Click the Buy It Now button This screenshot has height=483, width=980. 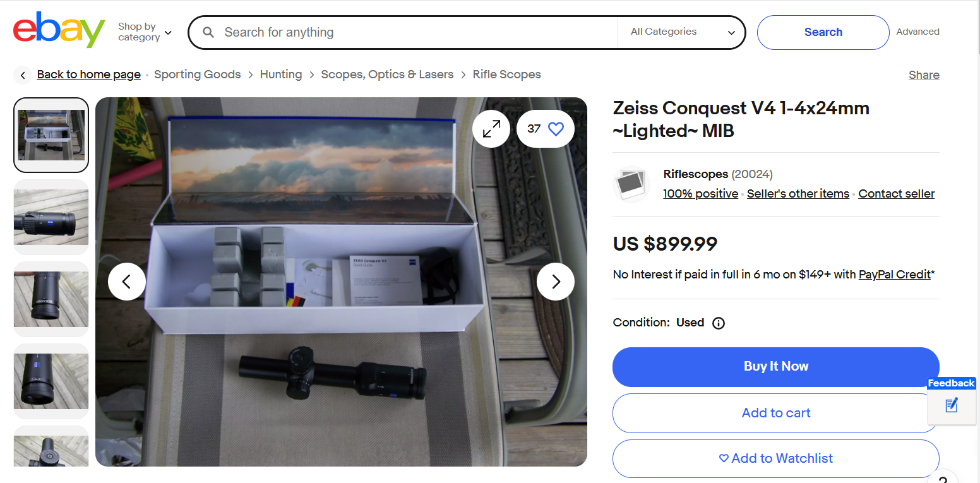click(x=775, y=367)
